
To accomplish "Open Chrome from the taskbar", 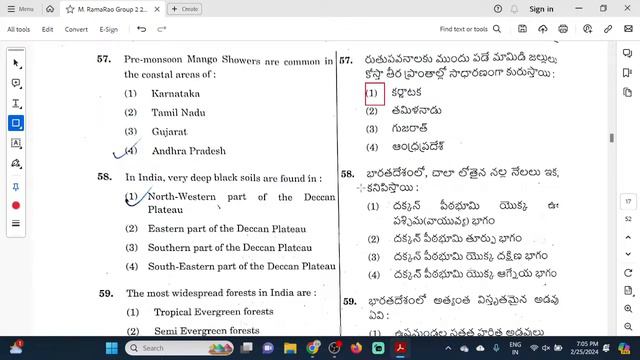I will (313, 348).
